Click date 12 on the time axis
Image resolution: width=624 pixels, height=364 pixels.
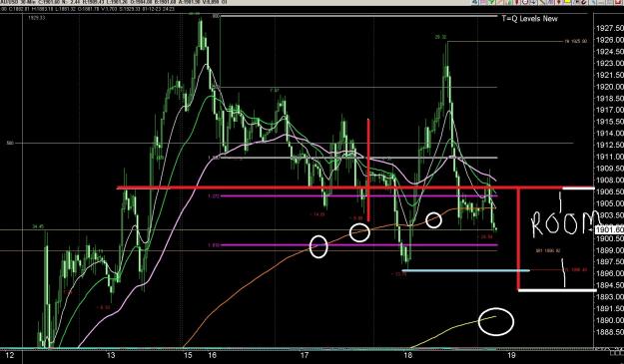(10, 355)
